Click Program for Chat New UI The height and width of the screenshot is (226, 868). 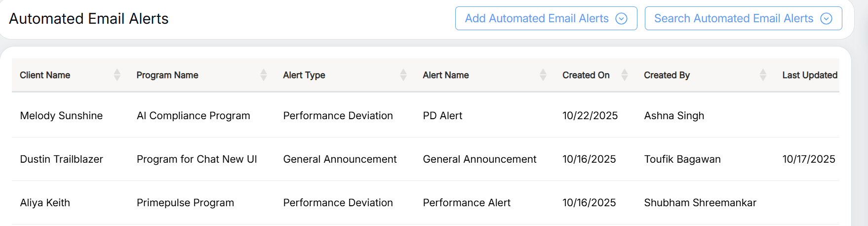197,159
